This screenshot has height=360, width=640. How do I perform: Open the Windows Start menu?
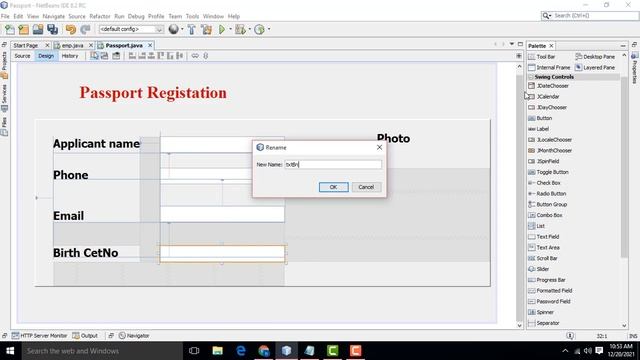coord(10,351)
